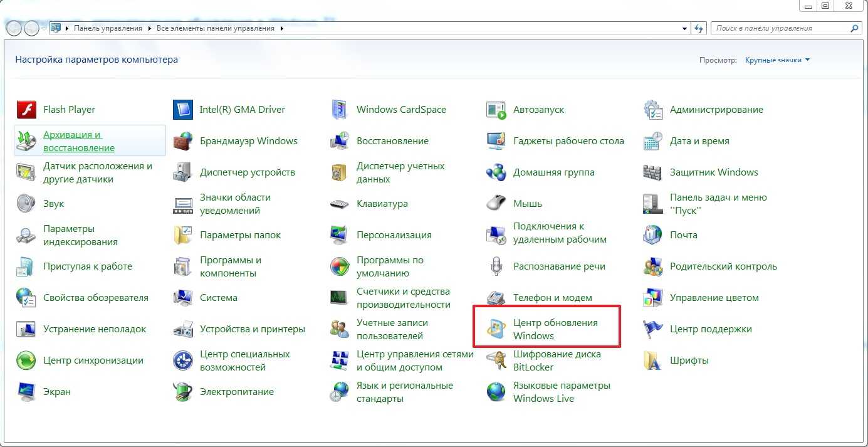
Task: Click the Мышь mouse icon
Action: 496,204
